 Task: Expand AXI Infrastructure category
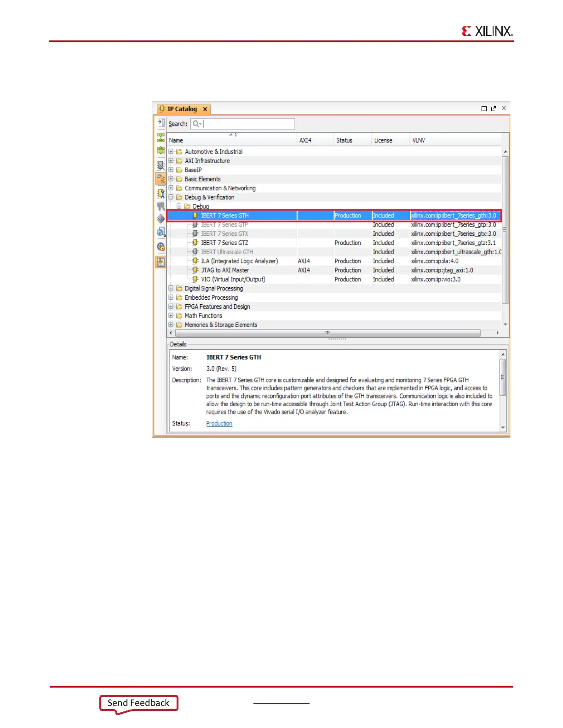coord(171,161)
